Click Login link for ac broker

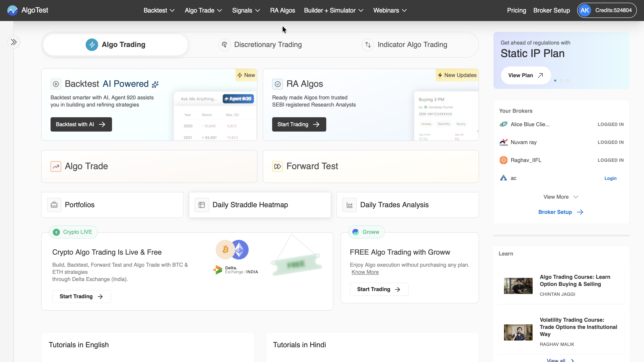click(x=610, y=178)
